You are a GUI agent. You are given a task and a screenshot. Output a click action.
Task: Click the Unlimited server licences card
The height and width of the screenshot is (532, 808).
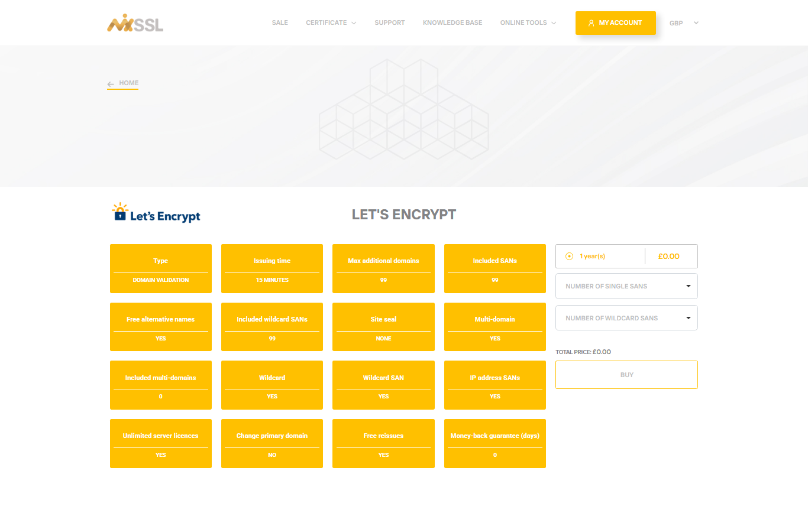point(161,443)
